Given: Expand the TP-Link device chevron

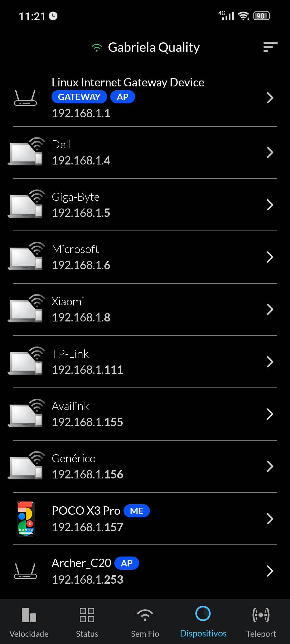Looking at the screenshot, I should (270, 362).
